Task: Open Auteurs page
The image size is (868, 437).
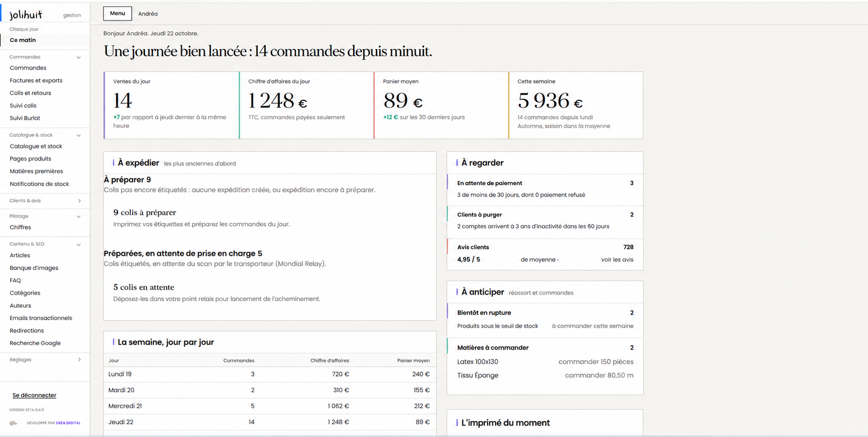Action: 20,306
